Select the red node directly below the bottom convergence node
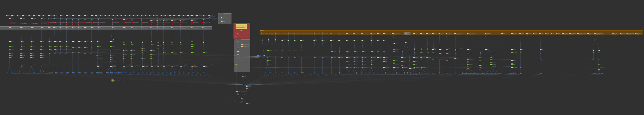644x115 pixels. 246,91
